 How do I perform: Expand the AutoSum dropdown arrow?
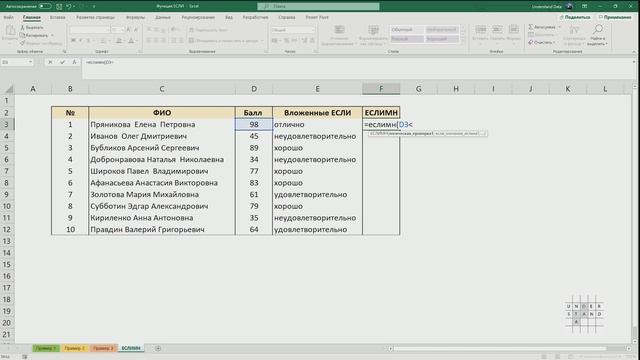point(559,27)
